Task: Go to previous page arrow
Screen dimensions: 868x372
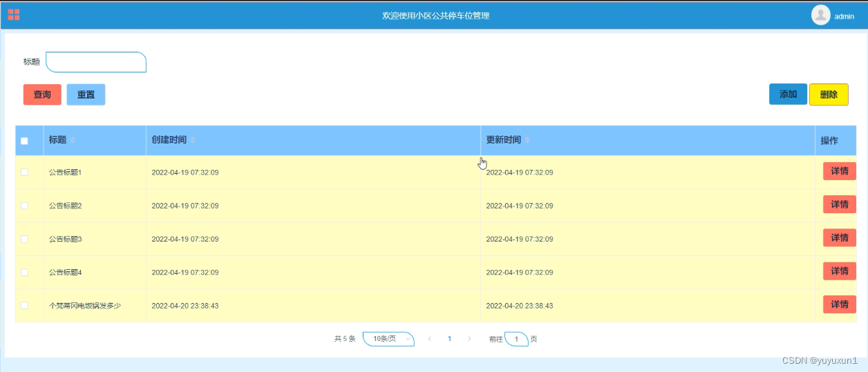Action: pos(429,339)
